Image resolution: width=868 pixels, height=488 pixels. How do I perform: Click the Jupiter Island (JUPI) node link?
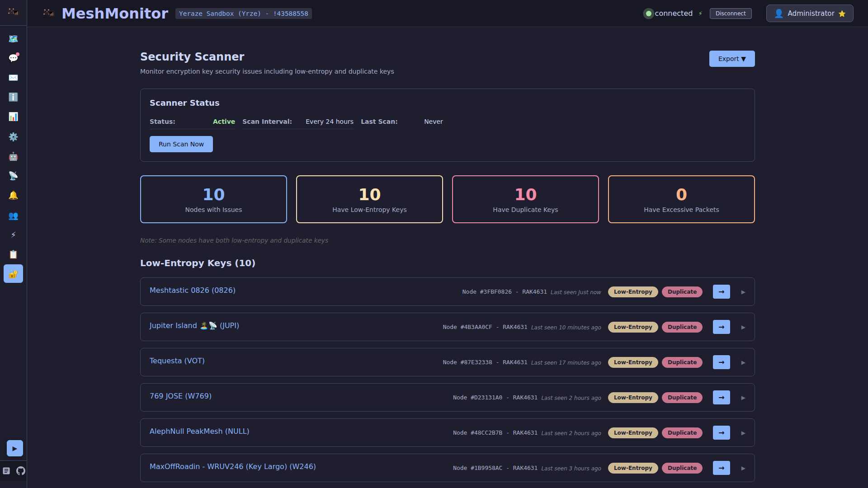[x=194, y=326]
